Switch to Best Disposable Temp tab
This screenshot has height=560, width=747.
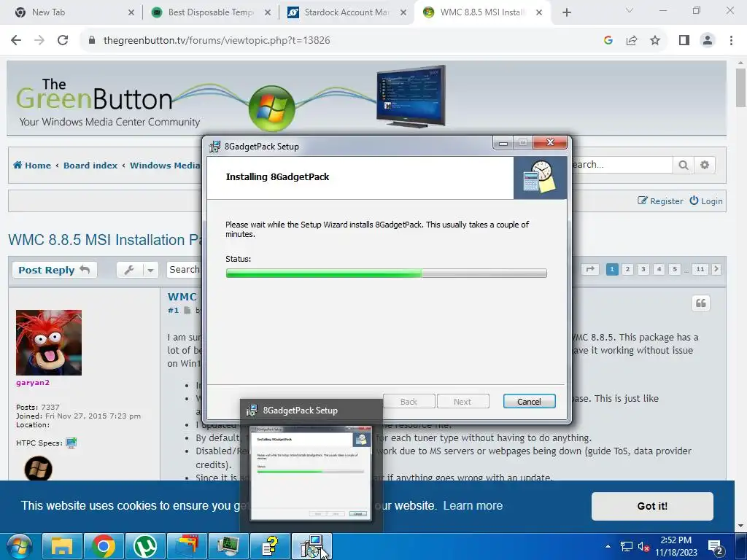click(x=211, y=12)
